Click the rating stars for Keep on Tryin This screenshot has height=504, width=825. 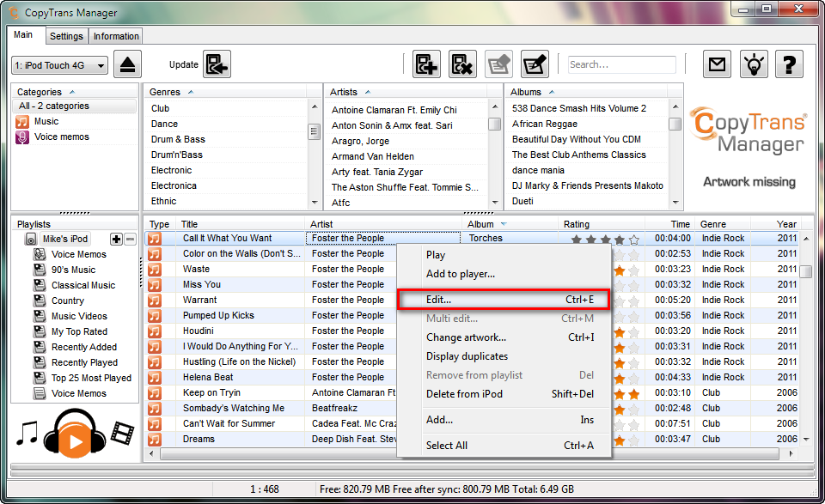click(626, 393)
